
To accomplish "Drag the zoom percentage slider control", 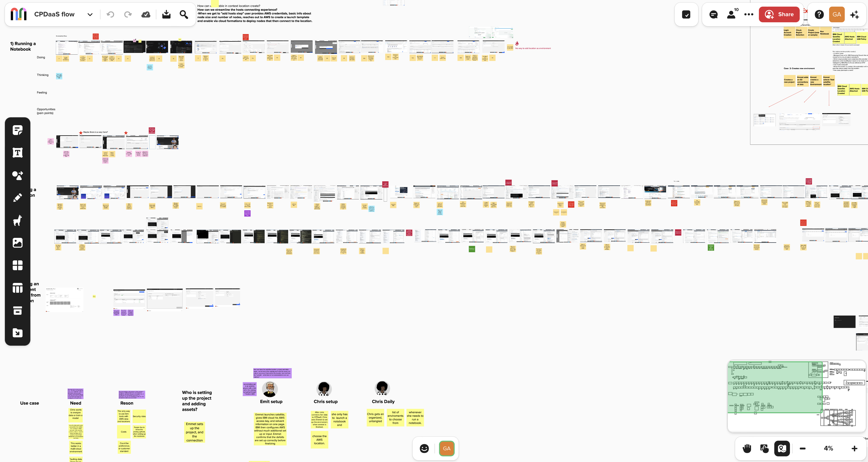I will pos(829,448).
